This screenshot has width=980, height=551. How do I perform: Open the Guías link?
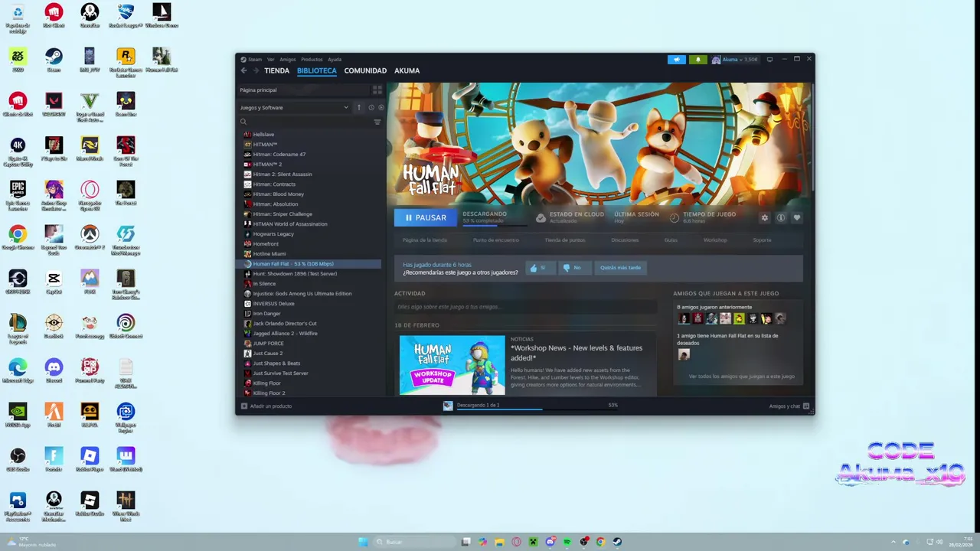(671, 240)
